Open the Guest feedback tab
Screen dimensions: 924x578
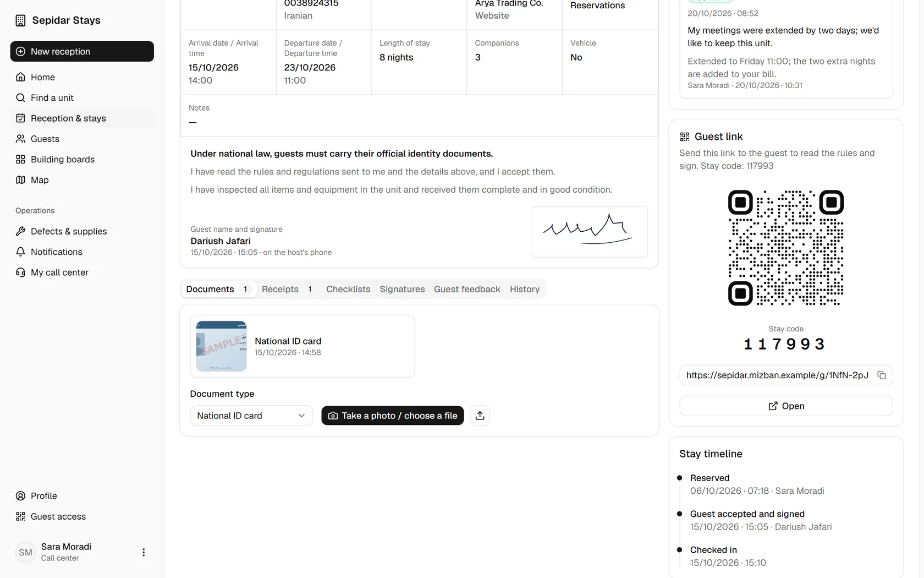[467, 289]
